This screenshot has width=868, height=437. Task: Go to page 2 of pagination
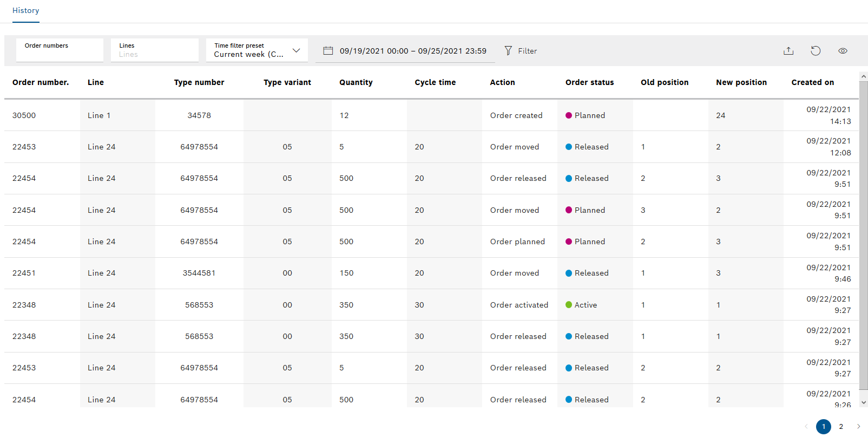point(841,427)
